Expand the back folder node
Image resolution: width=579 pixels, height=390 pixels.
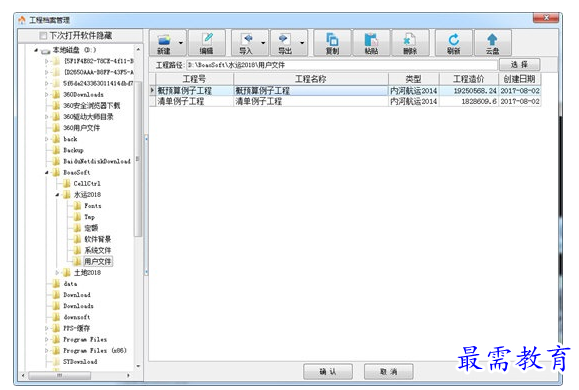(x=47, y=139)
